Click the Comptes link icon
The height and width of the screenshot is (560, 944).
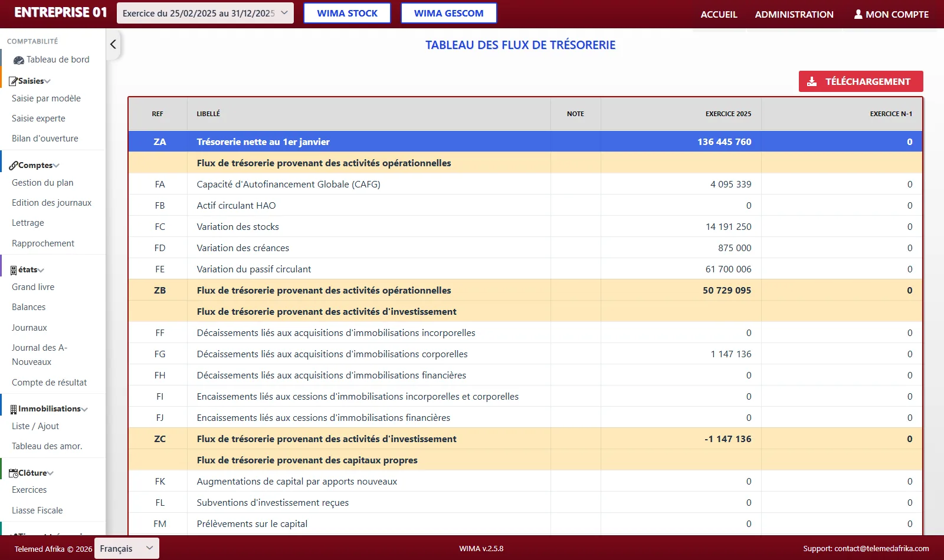tap(13, 166)
